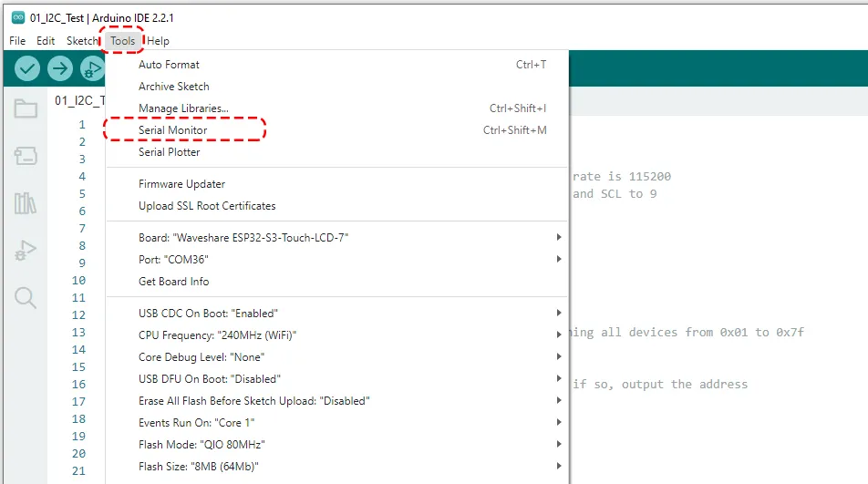Image resolution: width=868 pixels, height=484 pixels.
Task: Click line number 12 in editor gutter
Action: (x=78, y=315)
